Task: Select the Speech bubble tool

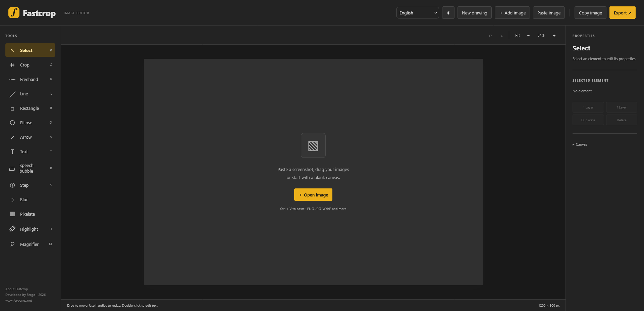Action: click(30, 168)
